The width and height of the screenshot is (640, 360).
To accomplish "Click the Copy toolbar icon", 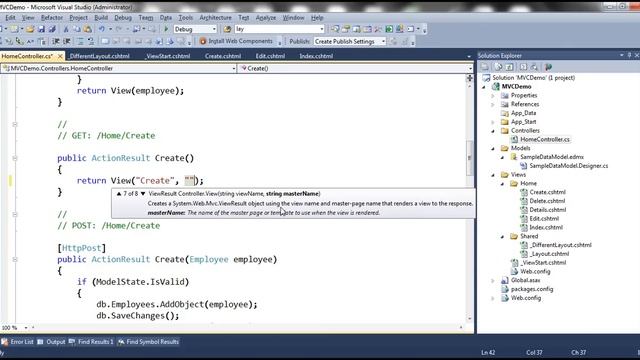I will pos(77,29).
